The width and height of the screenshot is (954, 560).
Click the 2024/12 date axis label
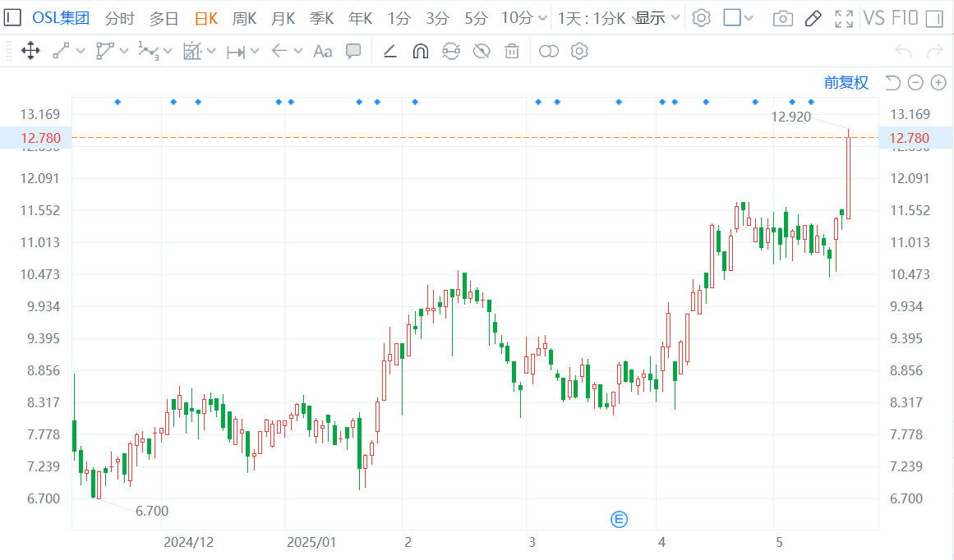click(189, 543)
